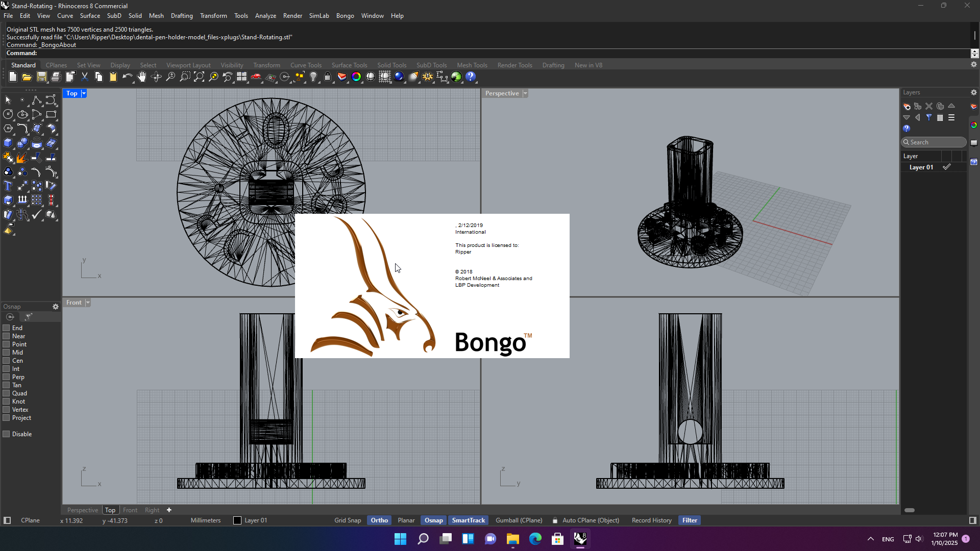Click the color wheel icon in Standard toolbar
Screen dimensions: 980x551
click(356, 77)
